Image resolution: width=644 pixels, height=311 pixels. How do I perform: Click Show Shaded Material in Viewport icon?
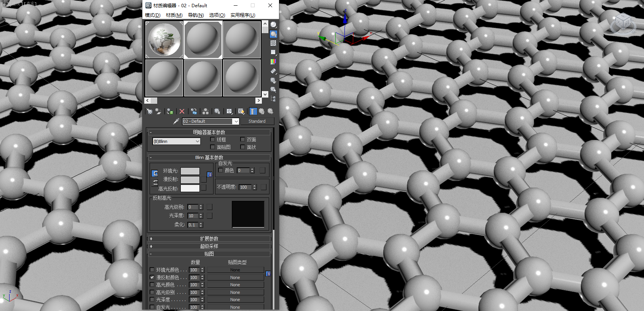(241, 111)
